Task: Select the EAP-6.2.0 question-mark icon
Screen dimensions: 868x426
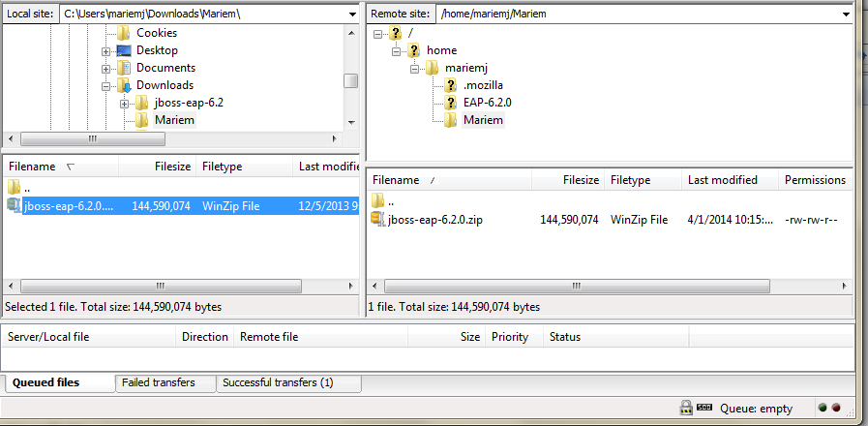Action: (x=450, y=103)
